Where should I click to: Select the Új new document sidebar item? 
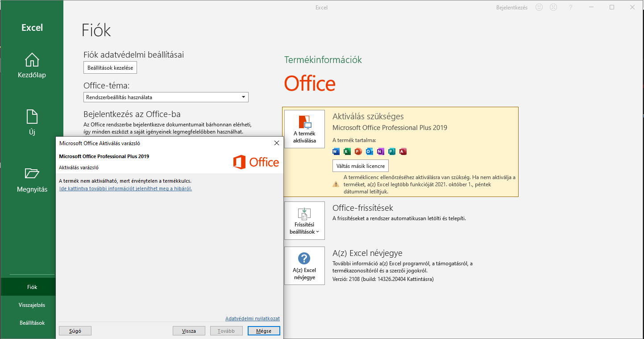tap(32, 123)
